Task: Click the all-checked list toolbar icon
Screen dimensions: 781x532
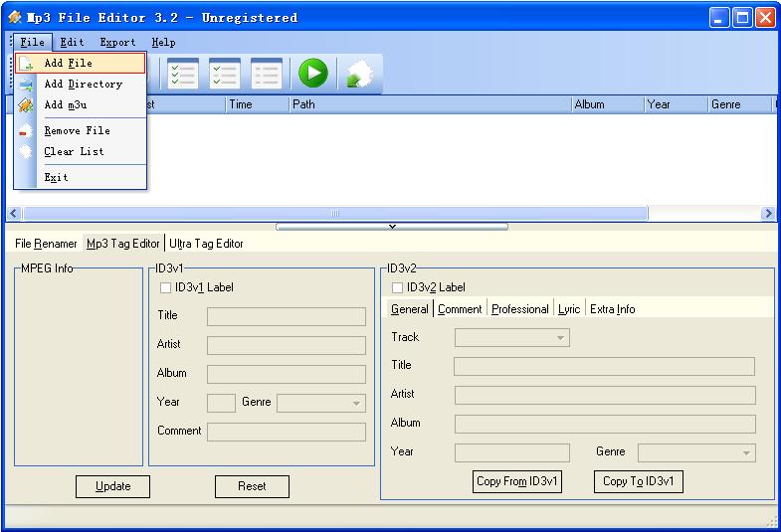Action: tap(183, 74)
